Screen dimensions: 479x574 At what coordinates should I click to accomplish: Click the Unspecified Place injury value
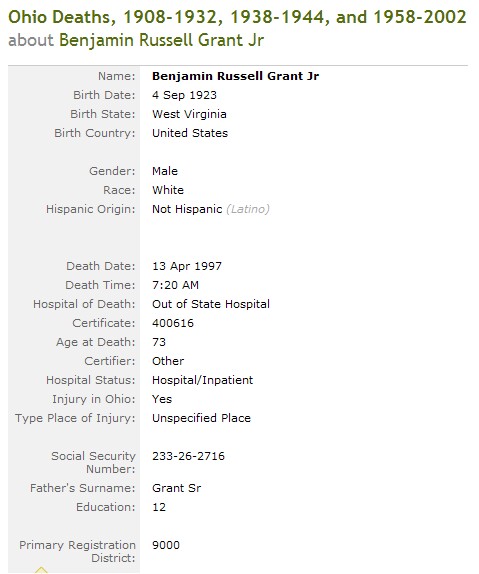coord(201,418)
